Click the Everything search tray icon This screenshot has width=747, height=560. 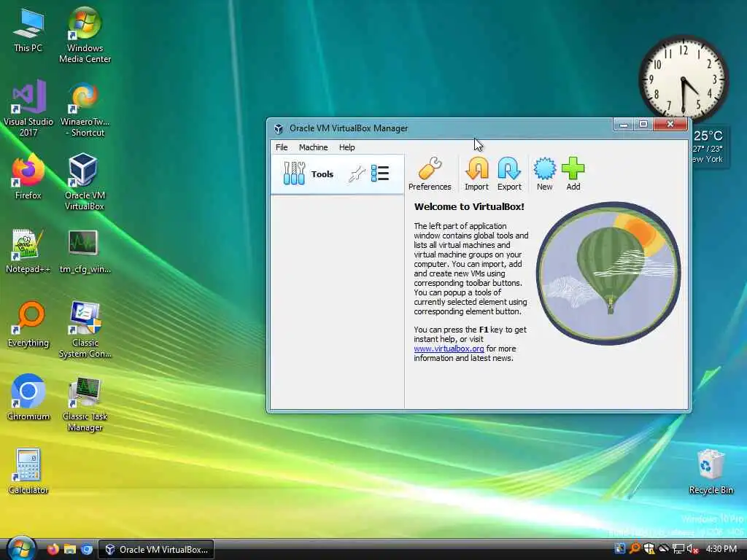(634, 549)
